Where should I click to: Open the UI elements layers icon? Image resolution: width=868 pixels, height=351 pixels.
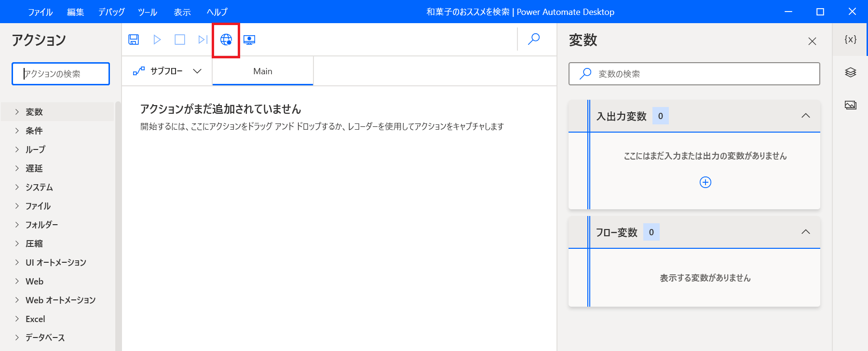(851, 72)
